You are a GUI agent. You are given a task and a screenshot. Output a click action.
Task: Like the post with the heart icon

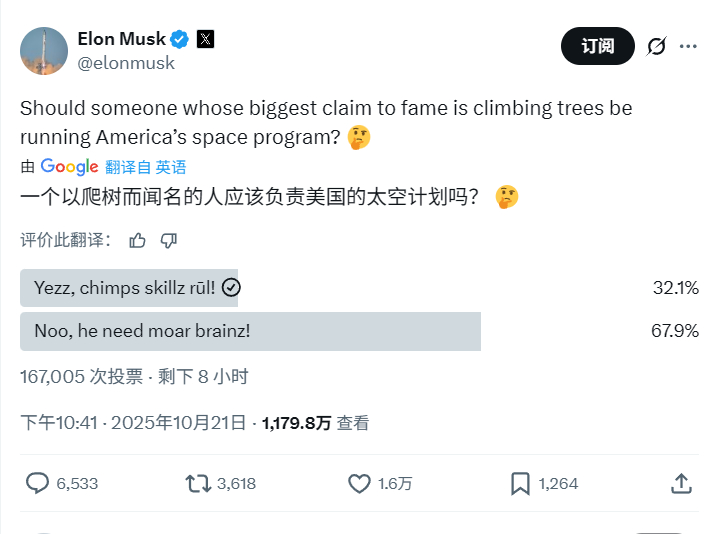click(x=359, y=484)
